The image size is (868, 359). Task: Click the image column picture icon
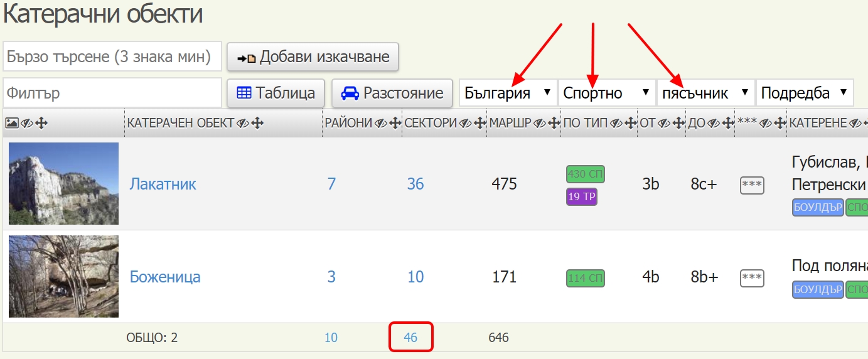coord(12,124)
